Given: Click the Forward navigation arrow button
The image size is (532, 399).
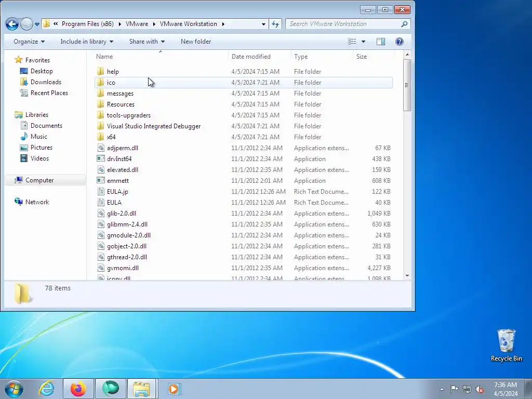Looking at the screenshot, I should tap(26, 24).
